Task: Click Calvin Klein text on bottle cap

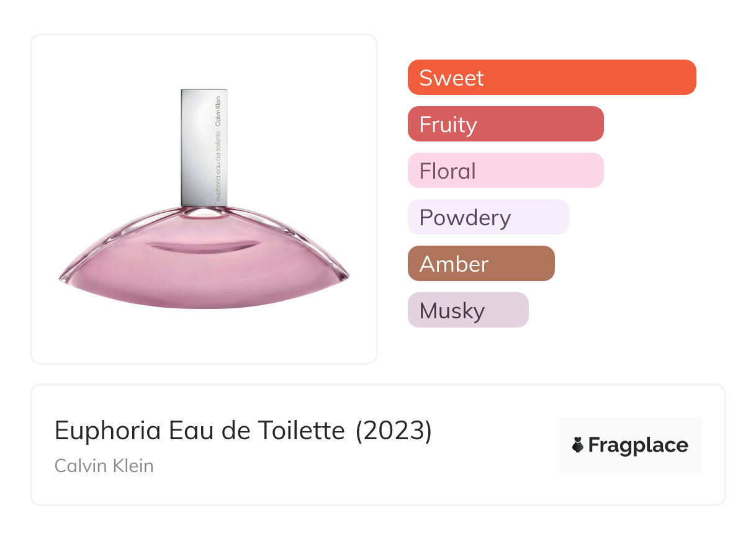Action: tap(218, 112)
